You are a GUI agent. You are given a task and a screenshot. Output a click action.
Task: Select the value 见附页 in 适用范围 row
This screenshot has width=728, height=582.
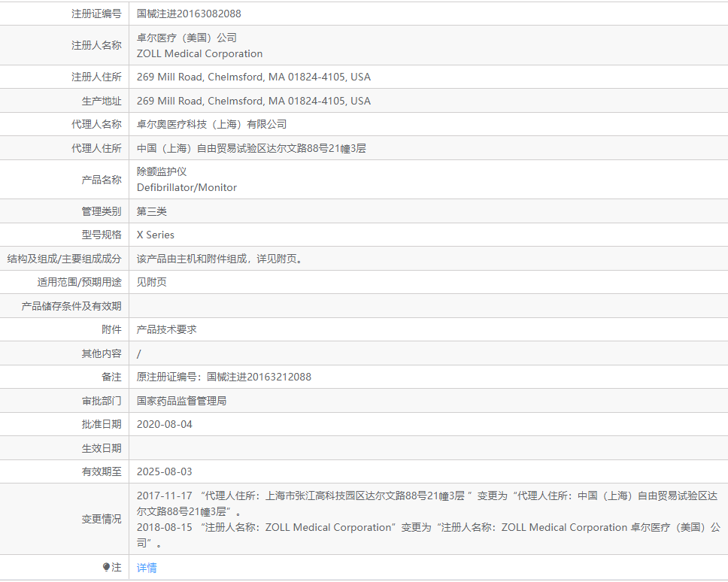[151, 282]
